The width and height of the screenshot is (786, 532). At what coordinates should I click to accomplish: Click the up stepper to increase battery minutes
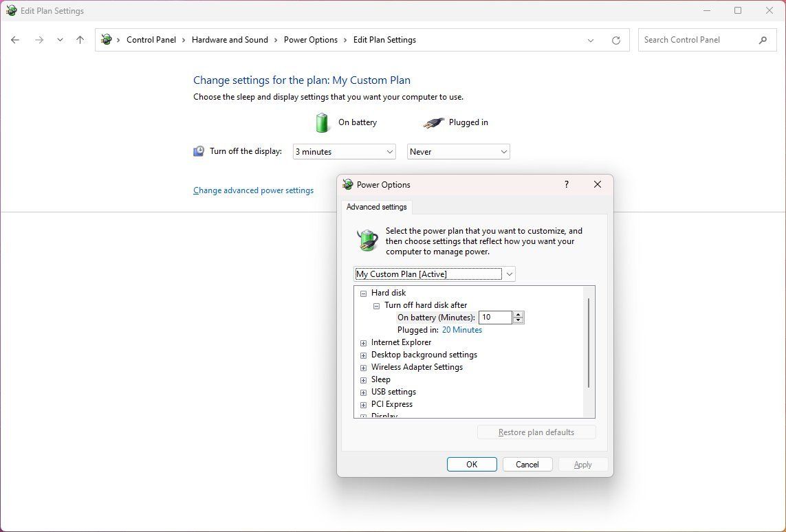(518, 314)
